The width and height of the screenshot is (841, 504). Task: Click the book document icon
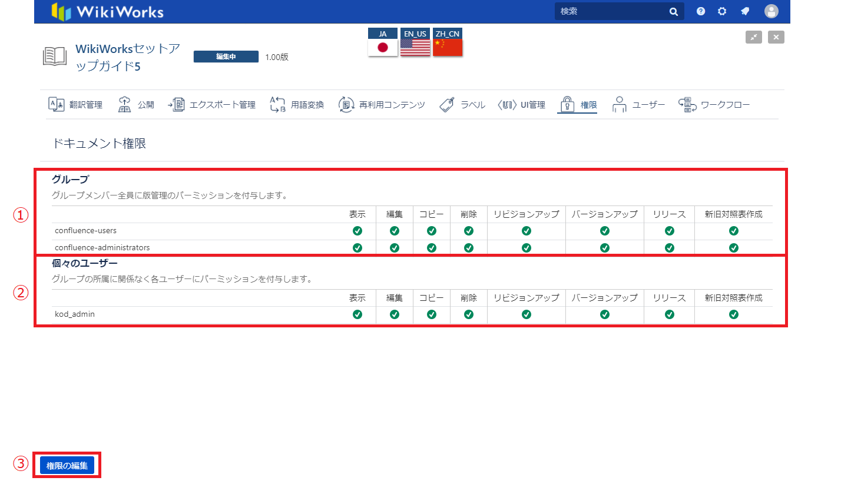(x=55, y=57)
